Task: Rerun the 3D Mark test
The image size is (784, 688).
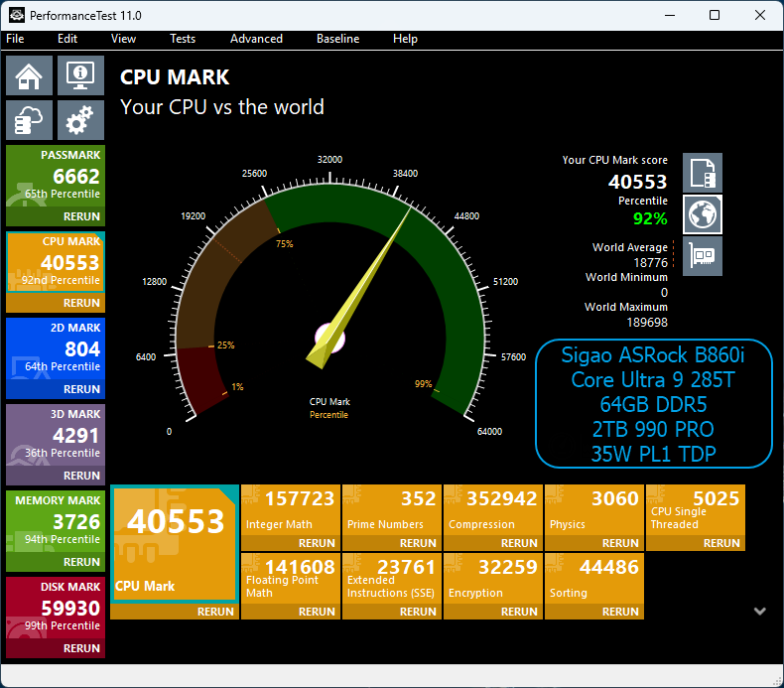Action: click(81, 476)
